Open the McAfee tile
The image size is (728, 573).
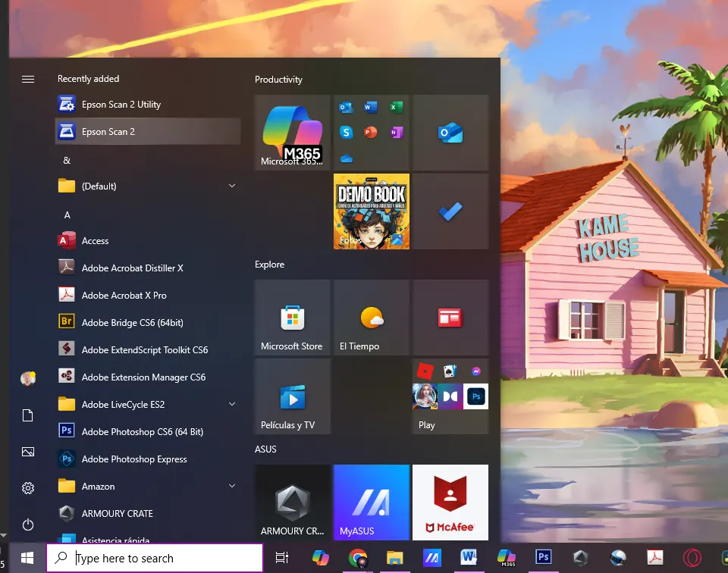pyautogui.click(x=450, y=503)
